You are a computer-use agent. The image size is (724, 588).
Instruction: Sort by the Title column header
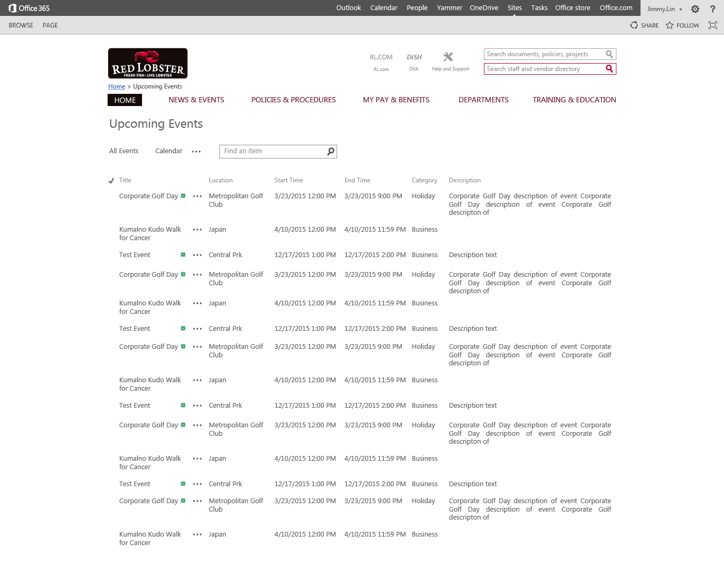pyautogui.click(x=125, y=180)
